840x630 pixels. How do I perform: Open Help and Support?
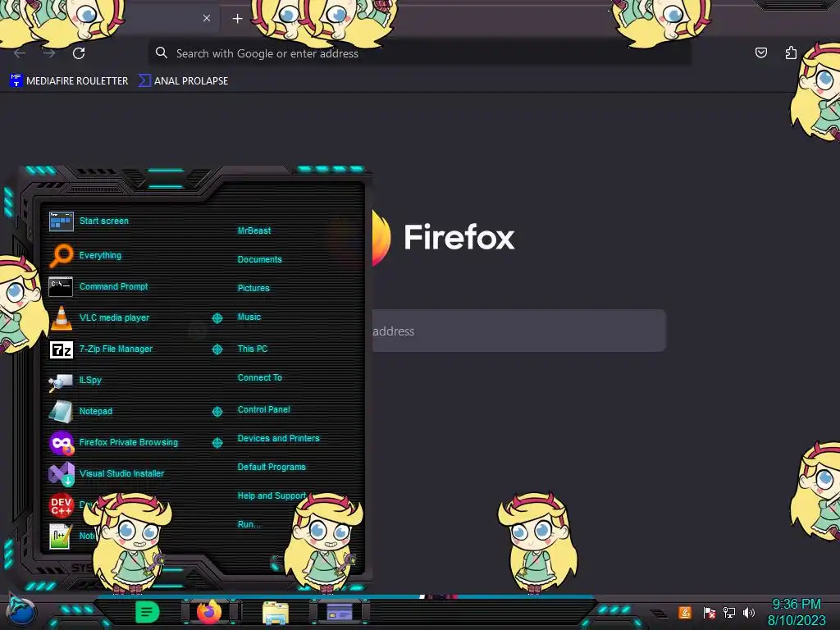pyautogui.click(x=272, y=496)
